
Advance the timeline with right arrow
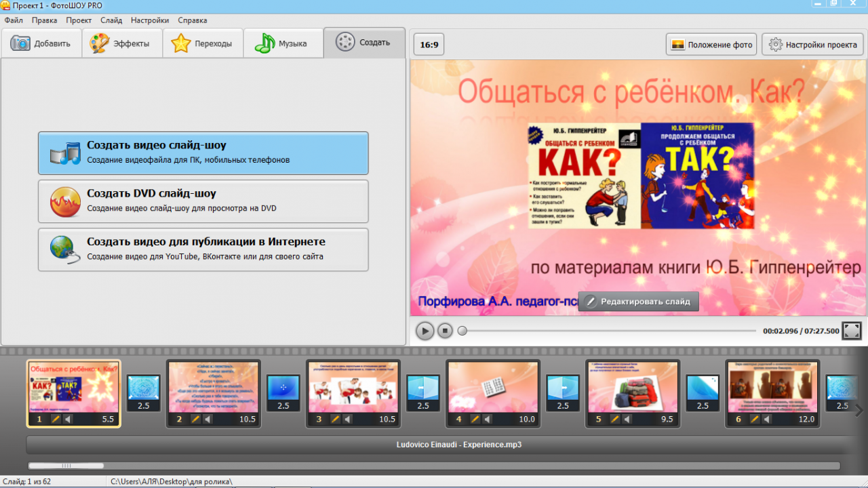[859, 410]
